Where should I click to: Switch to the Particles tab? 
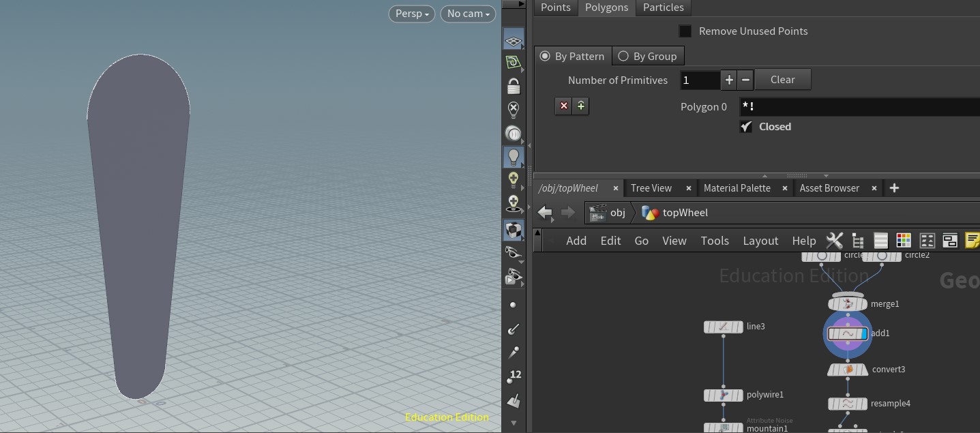pos(663,8)
